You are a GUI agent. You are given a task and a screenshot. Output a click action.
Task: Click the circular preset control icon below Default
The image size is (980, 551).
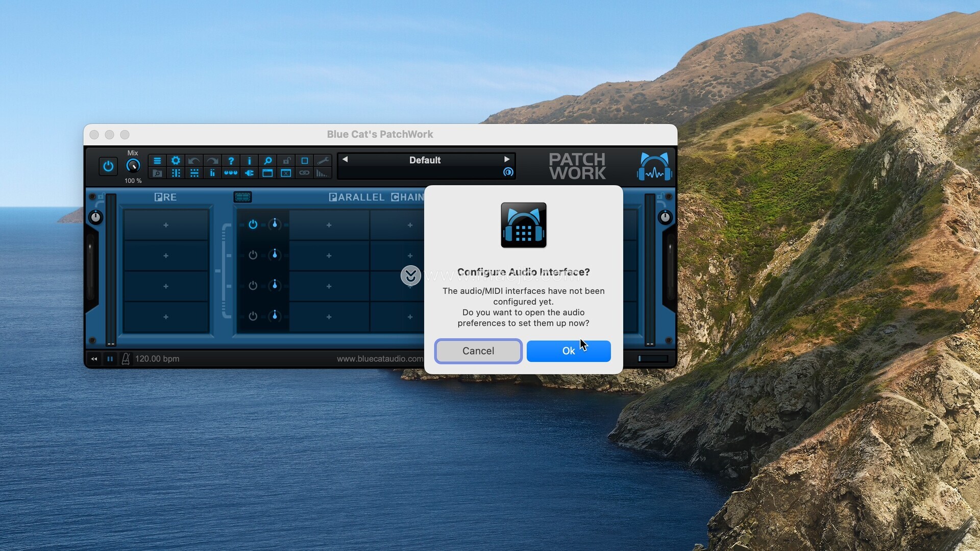pyautogui.click(x=508, y=172)
